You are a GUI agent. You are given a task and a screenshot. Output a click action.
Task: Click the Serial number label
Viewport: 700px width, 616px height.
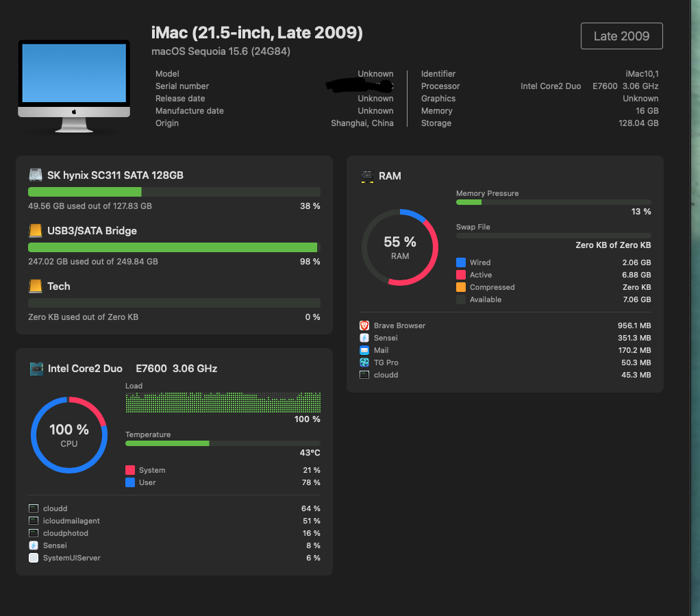point(182,86)
